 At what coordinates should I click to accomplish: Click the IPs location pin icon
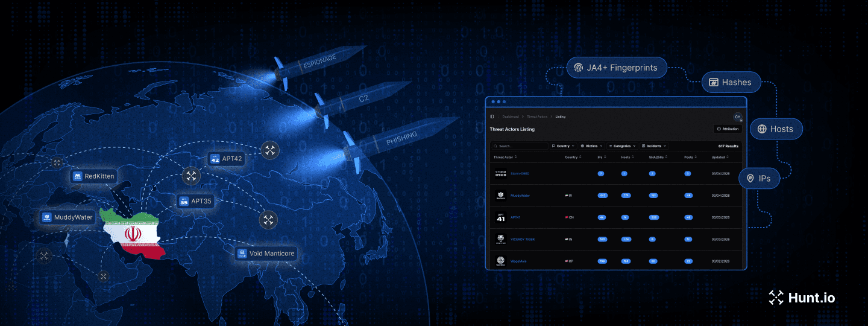750,179
